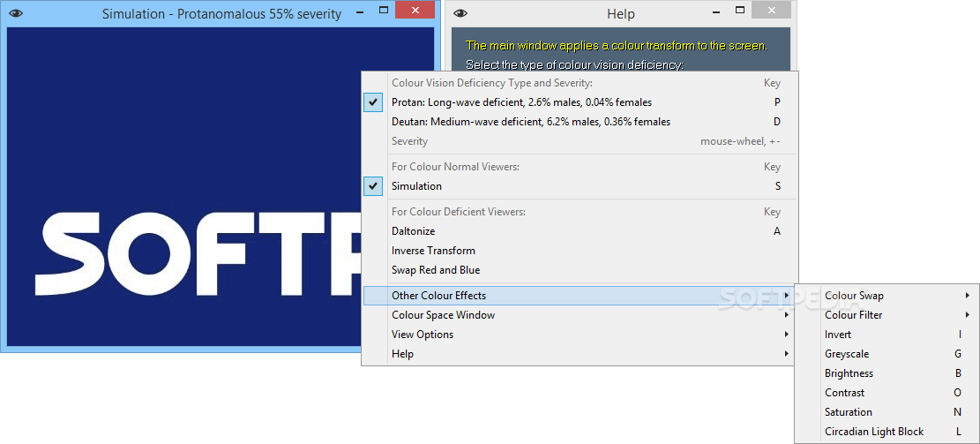Viewport: 980px width, 444px height.
Task: Choose the Brightness effect
Action: [849, 373]
